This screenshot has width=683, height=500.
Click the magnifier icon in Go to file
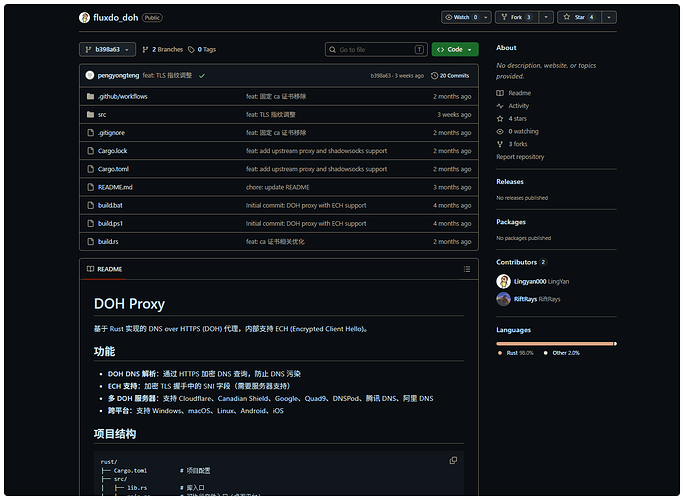[x=332, y=50]
